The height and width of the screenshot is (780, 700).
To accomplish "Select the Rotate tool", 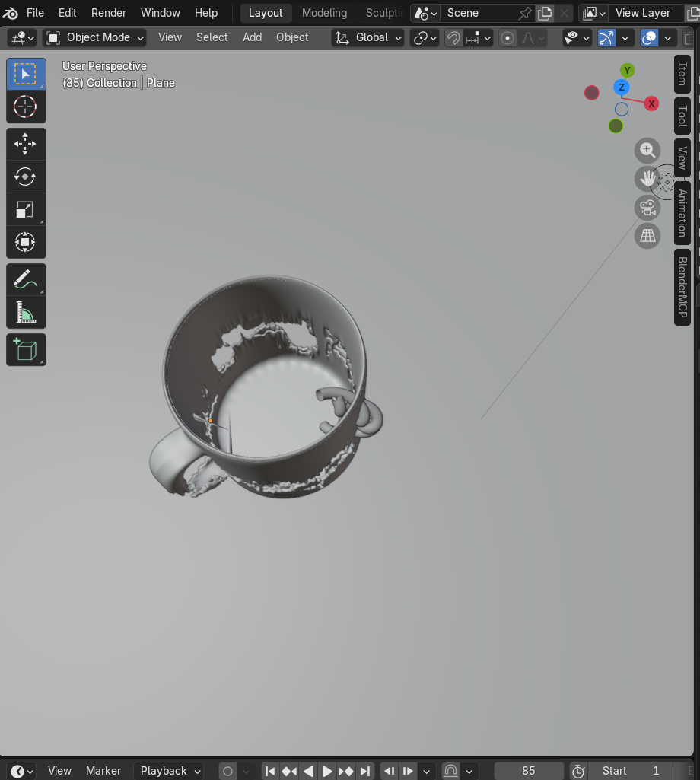I will point(26,177).
